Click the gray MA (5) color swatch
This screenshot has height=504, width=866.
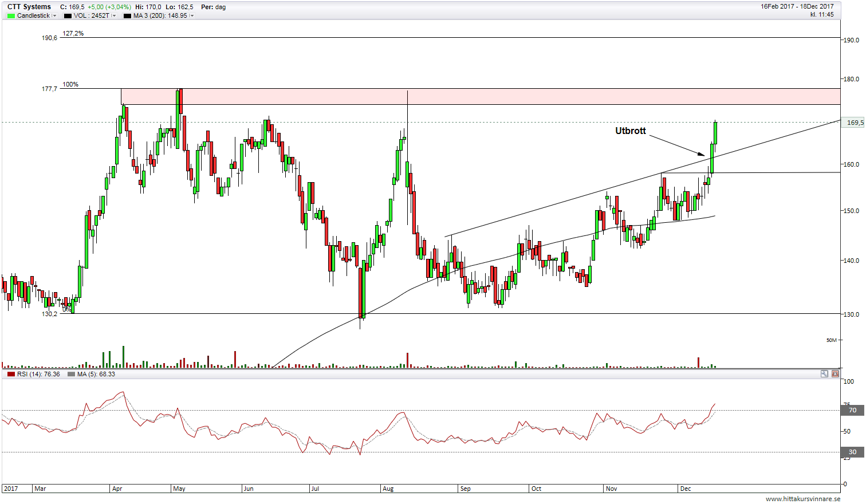71,374
